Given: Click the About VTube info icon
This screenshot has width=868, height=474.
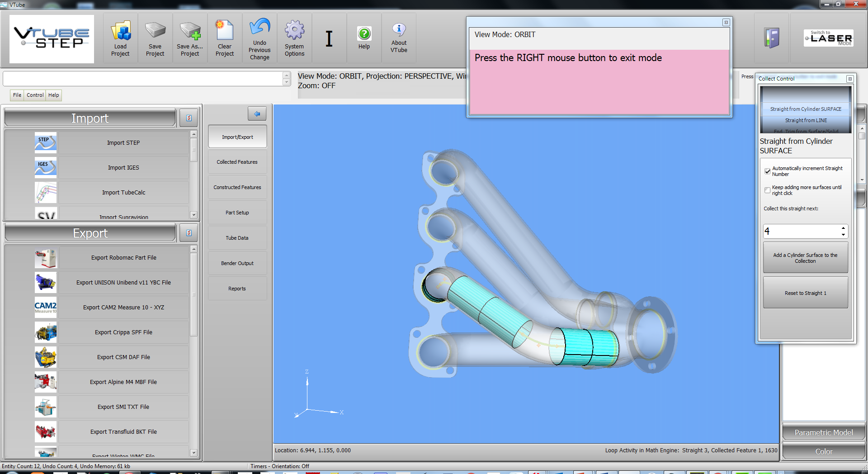Looking at the screenshot, I should point(399,30).
